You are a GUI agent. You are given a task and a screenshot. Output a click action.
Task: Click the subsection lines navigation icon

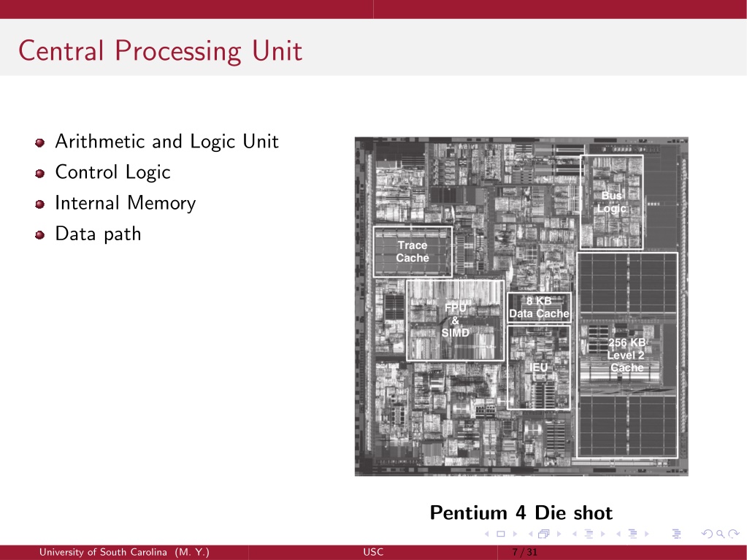(x=589, y=534)
